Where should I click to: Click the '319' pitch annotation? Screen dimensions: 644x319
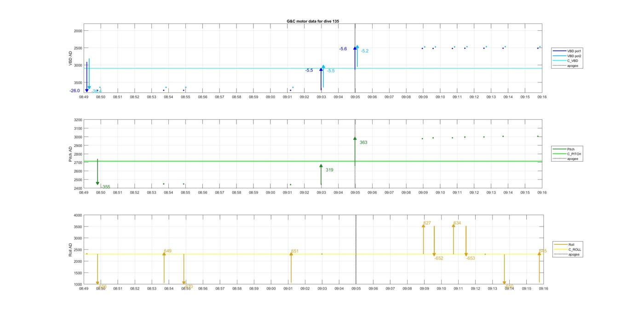[x=329, y=170]
